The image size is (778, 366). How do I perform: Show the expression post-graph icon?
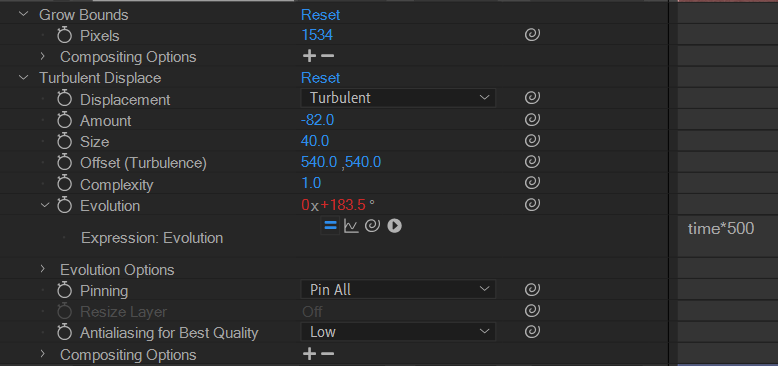pos(351,226)
